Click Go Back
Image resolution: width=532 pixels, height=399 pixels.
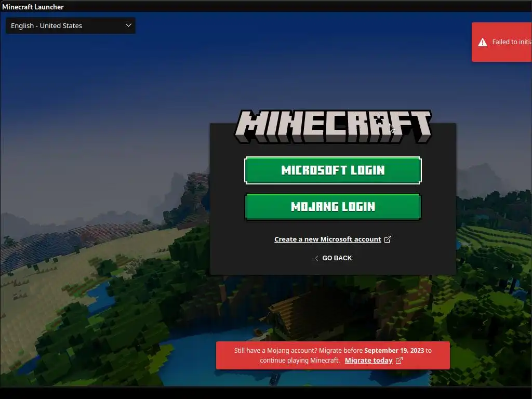pyautogui.click(x=333, y=258)
